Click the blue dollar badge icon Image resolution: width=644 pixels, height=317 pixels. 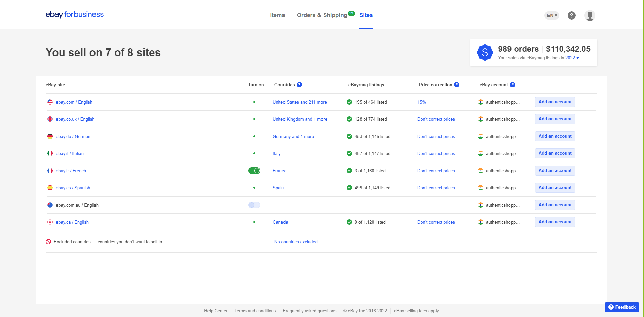(x=485, y=52)
